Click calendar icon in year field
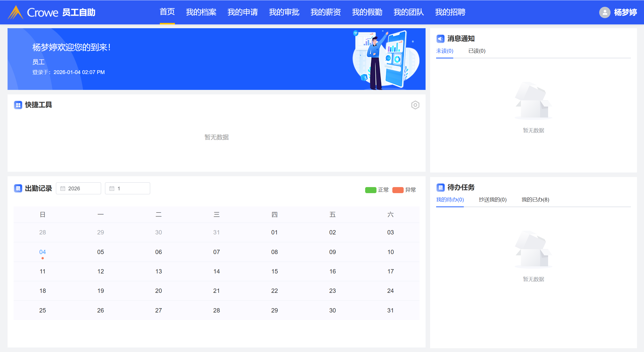The height and width of the screenshot is (352, 644). (63, 189)
